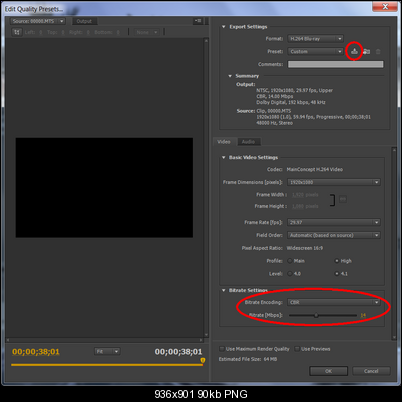402x402 pixels.
Task: Select the Main profile radio button
Action: [x=290, y=261]
